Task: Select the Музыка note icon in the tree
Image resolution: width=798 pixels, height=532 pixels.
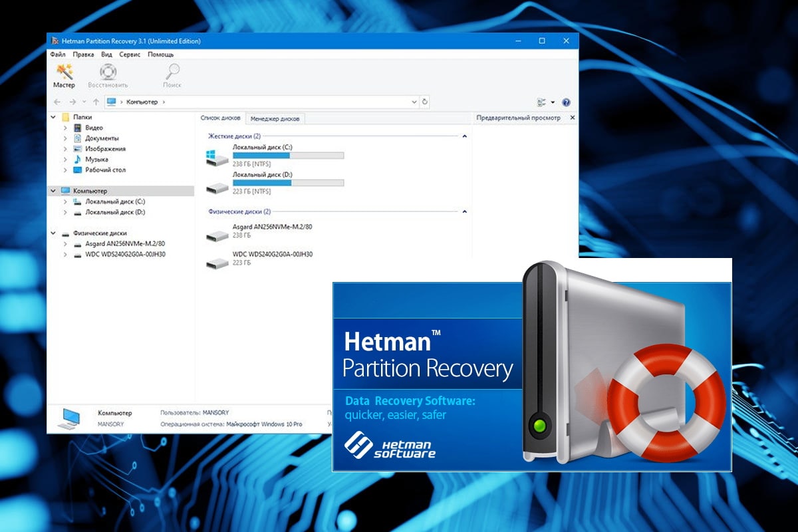Action: click(x=78, y=160)
